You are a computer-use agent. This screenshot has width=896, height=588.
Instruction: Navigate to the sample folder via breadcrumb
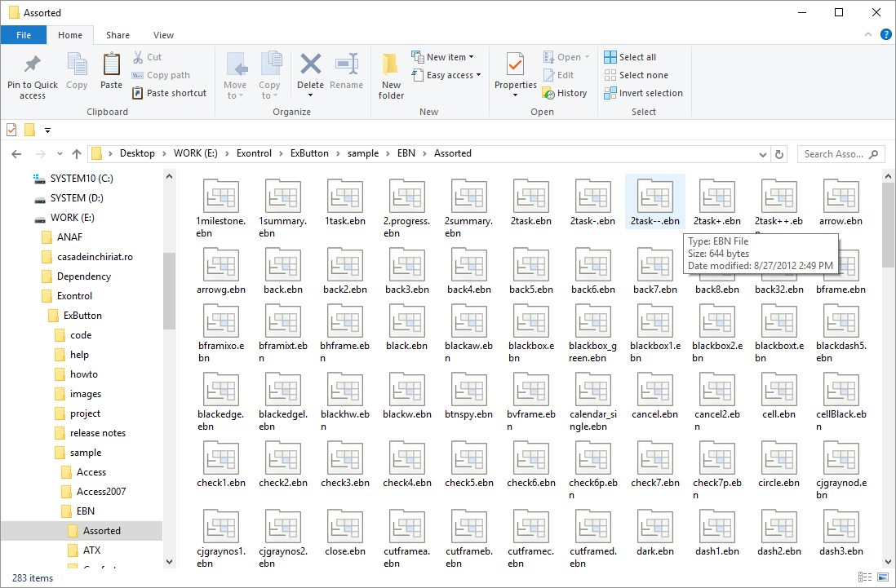(x=363, y=153)
